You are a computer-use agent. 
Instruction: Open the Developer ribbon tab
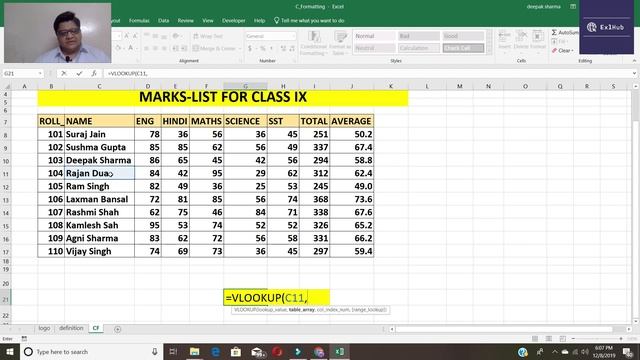point(234,20)
